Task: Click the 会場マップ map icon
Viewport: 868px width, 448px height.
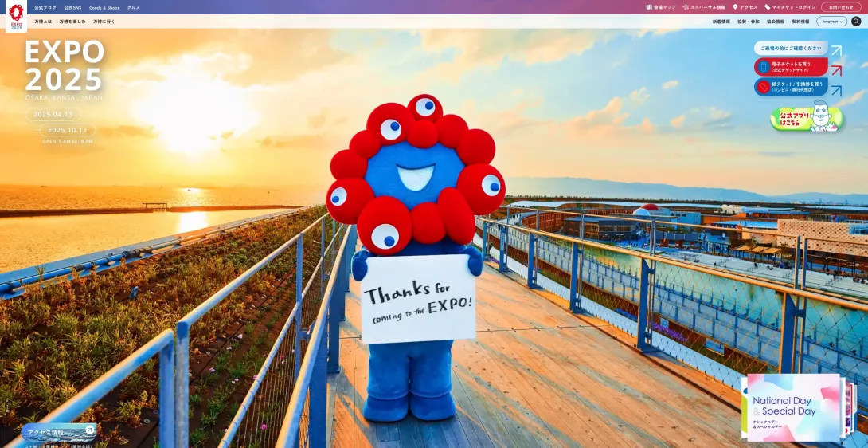Action: point(649,7)
